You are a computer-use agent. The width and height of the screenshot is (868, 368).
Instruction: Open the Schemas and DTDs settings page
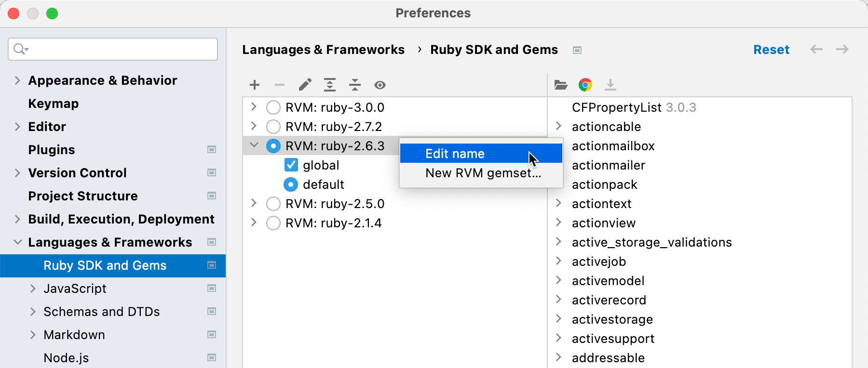click(x=102, y=312)
